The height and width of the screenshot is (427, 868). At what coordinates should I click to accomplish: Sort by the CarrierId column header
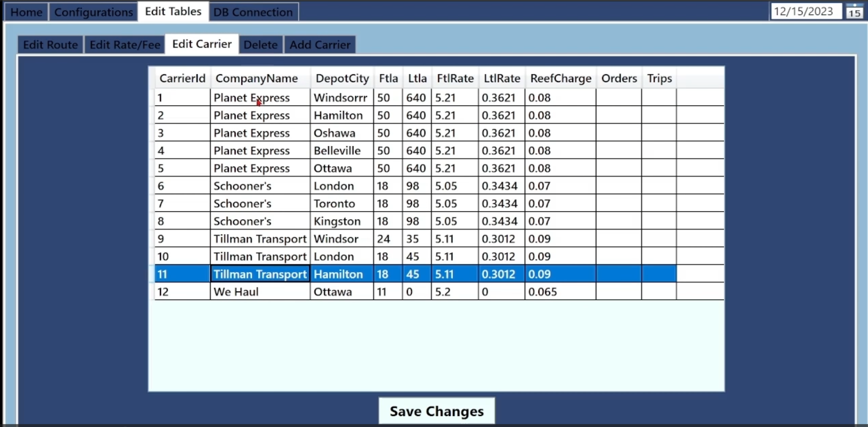pyautogui.click(x=182, y=78)
